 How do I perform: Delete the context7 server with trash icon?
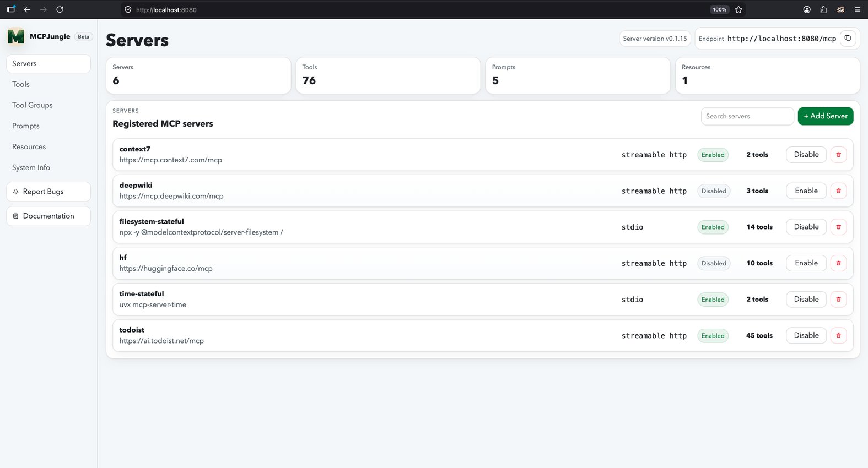[x=838, y=155]
